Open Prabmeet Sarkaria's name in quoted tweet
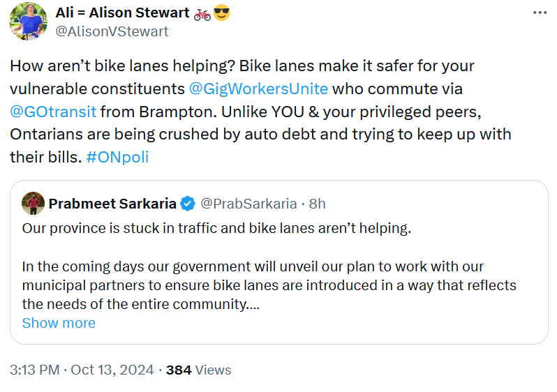The height and width of the screenshot is (392, 557). click(112, 204)
